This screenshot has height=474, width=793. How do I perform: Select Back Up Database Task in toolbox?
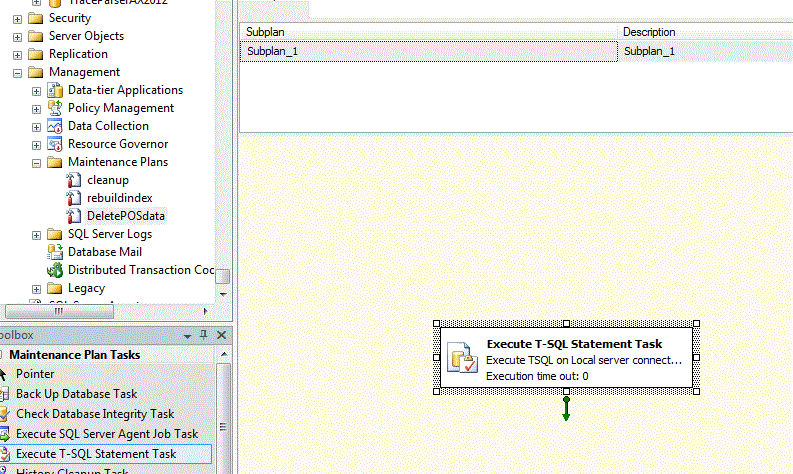[76, 394]
